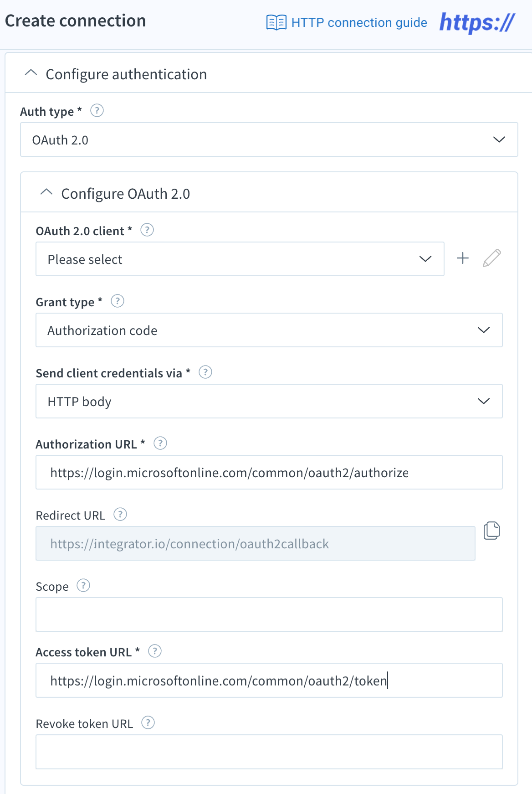Image resolution: width=532 pixels, height=794 pixels.
Task: Click the Configure OAuth 2.0 heading text
Action: point(125,194)
